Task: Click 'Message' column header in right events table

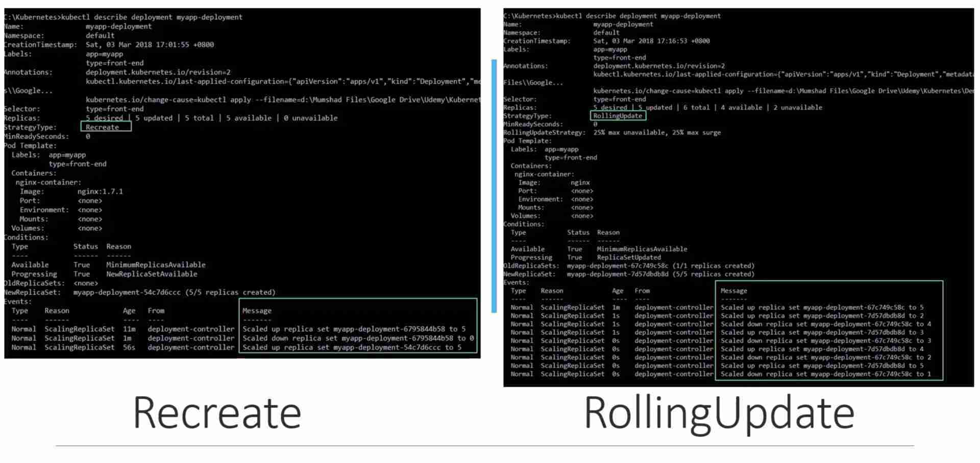Action: coord(734,291)
